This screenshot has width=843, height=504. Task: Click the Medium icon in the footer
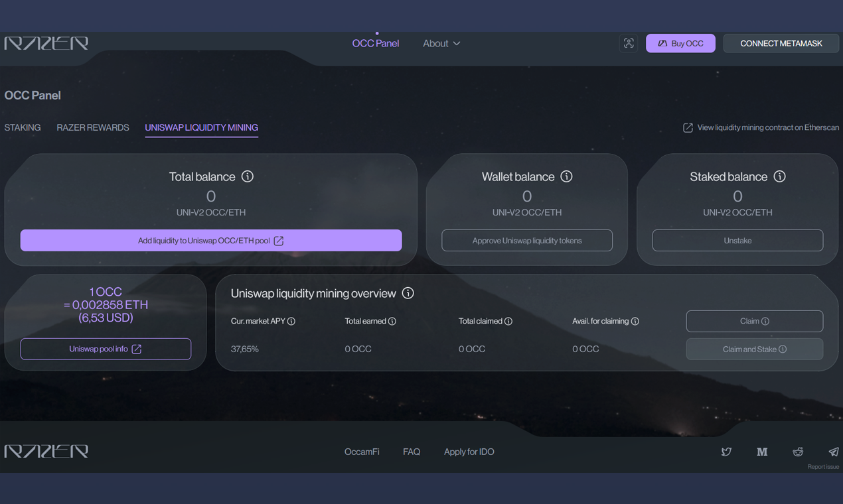click(762, 452)
